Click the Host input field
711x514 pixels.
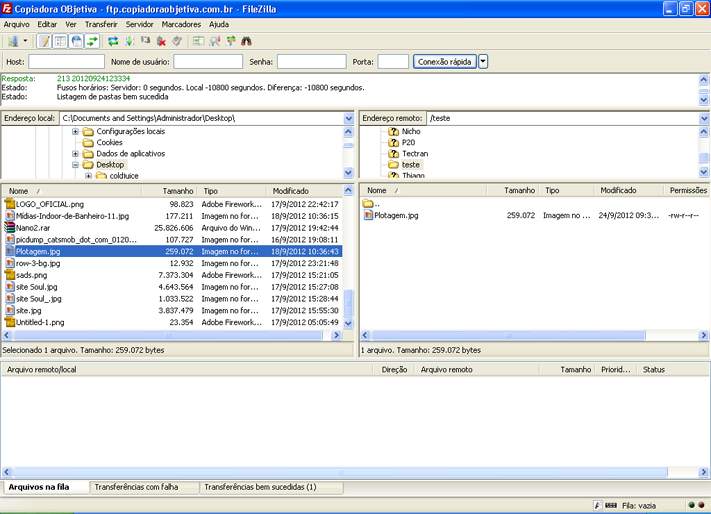[66, 62]
